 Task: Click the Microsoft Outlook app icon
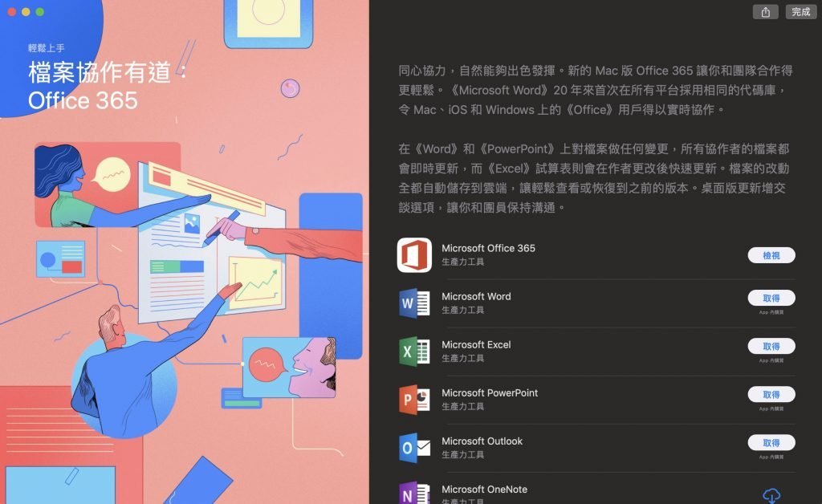(414, 448)
